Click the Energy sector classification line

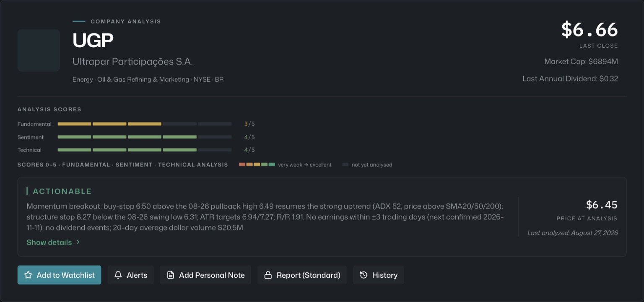coord(148,79)
